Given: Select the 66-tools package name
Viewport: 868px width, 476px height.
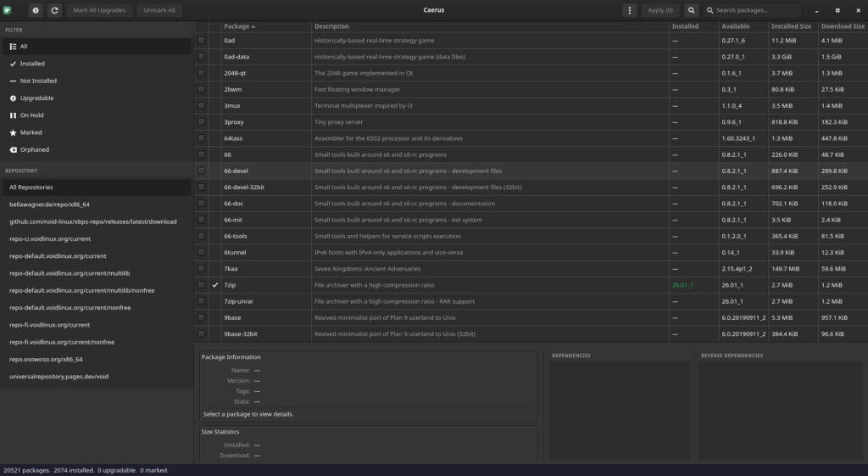Looking at the screenshot, I should pos(236,236).
